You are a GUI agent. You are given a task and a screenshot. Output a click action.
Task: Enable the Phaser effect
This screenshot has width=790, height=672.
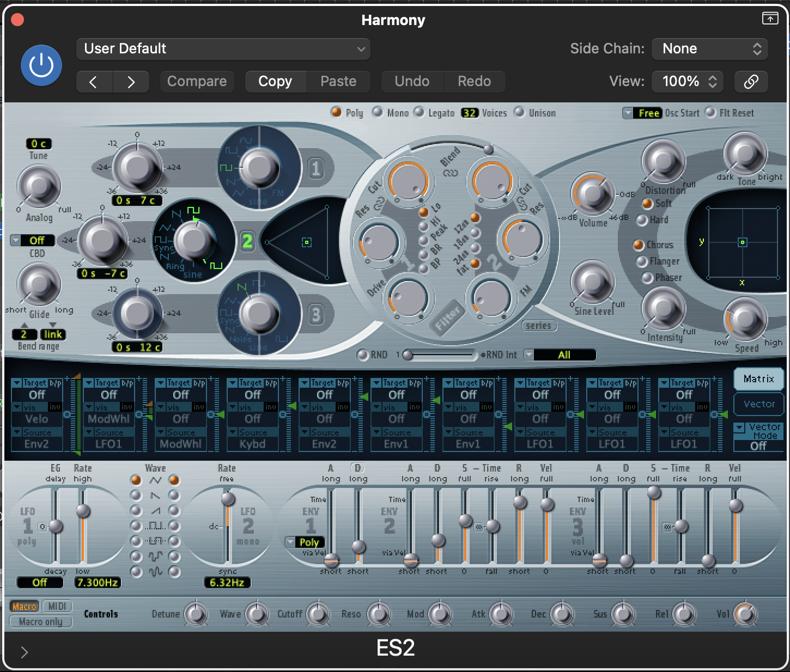point(647,278)
